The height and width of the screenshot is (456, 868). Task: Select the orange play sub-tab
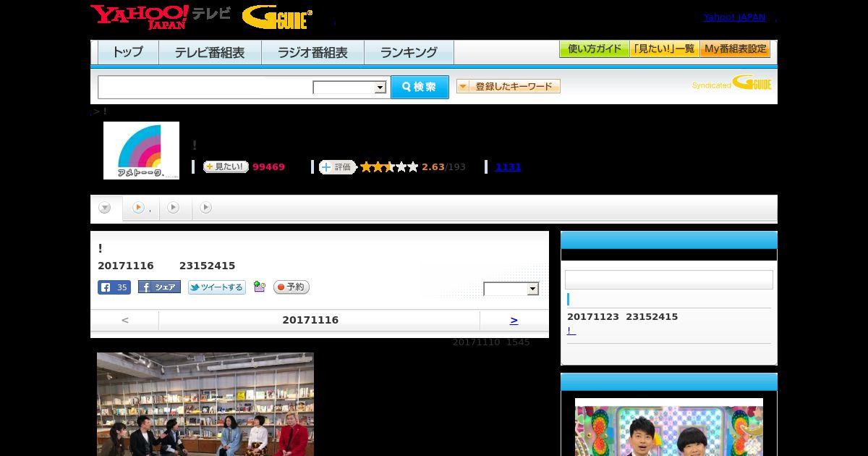(x=140, y=208)
